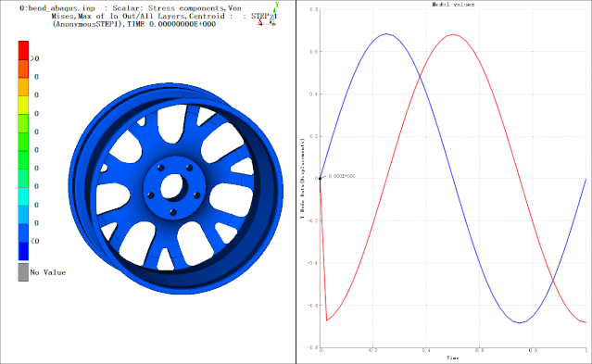The image size is (592, 364).
Task: Click the Model values plot title
Action: coord(453,4)
